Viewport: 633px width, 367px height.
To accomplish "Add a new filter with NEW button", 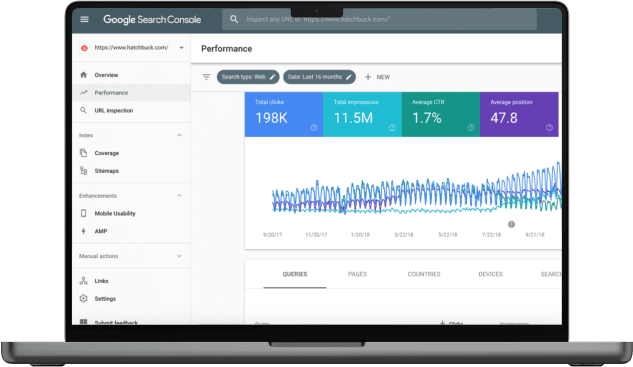I will coord(377,77).
